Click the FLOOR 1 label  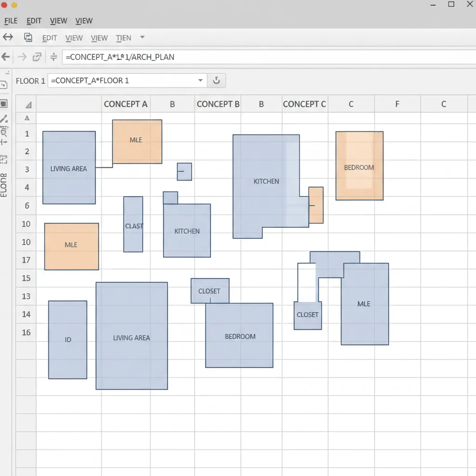point(30,81)
